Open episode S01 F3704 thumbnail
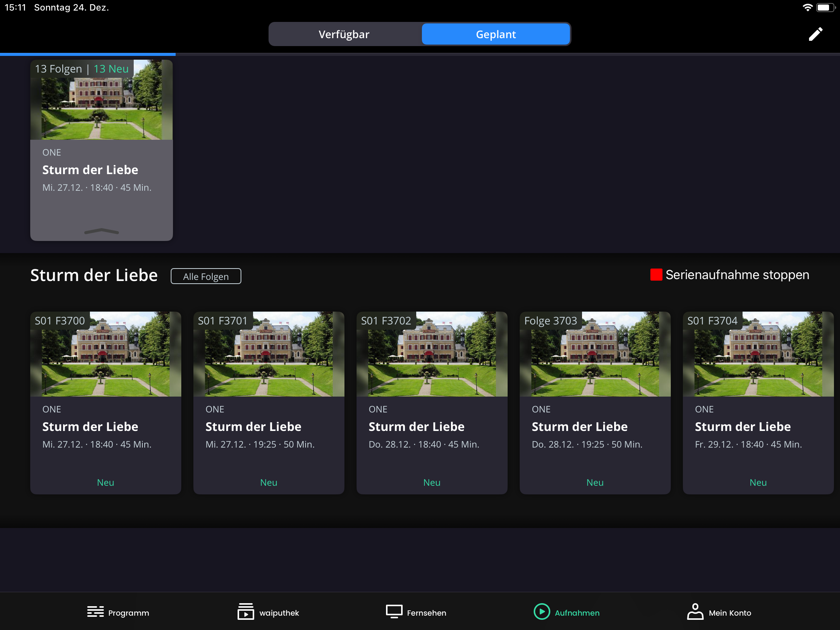The height and width of the screenshot is (630, 840). click(x=758, y=354)
